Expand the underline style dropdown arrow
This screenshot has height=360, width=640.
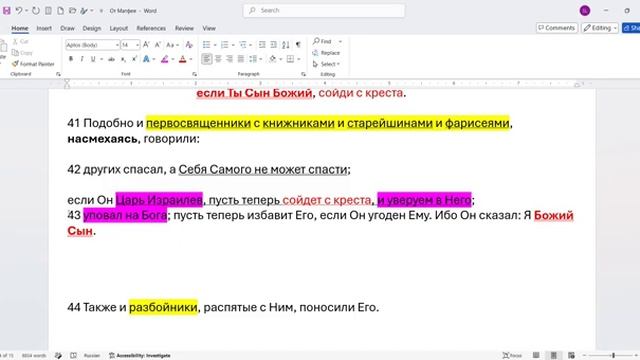101,59
